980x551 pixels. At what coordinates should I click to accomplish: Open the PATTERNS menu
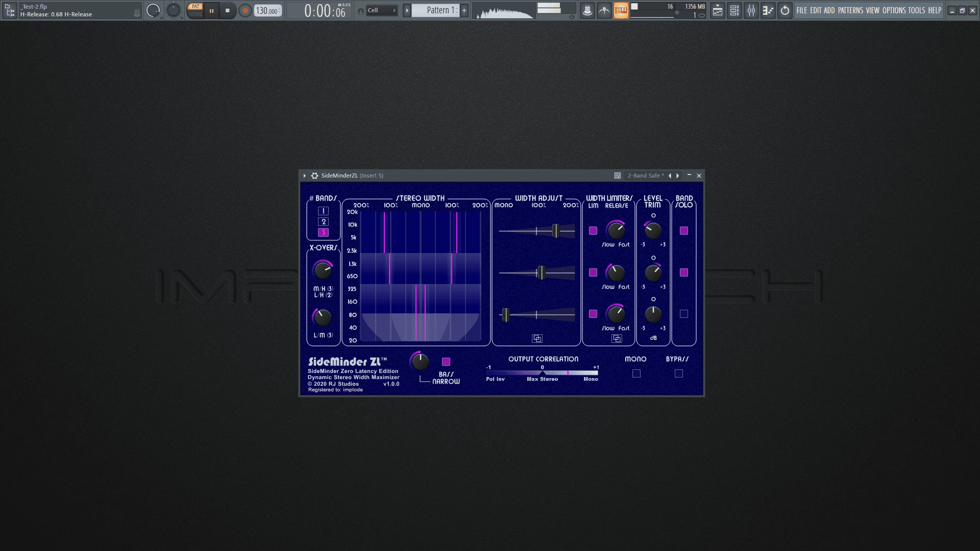(x=850, y=10)
